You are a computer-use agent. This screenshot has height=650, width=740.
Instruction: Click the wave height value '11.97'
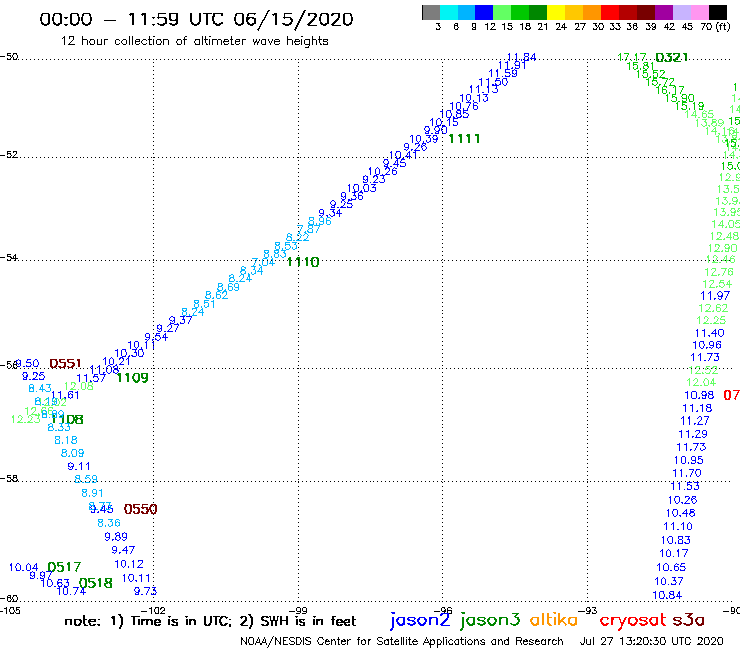pos(715,296)
